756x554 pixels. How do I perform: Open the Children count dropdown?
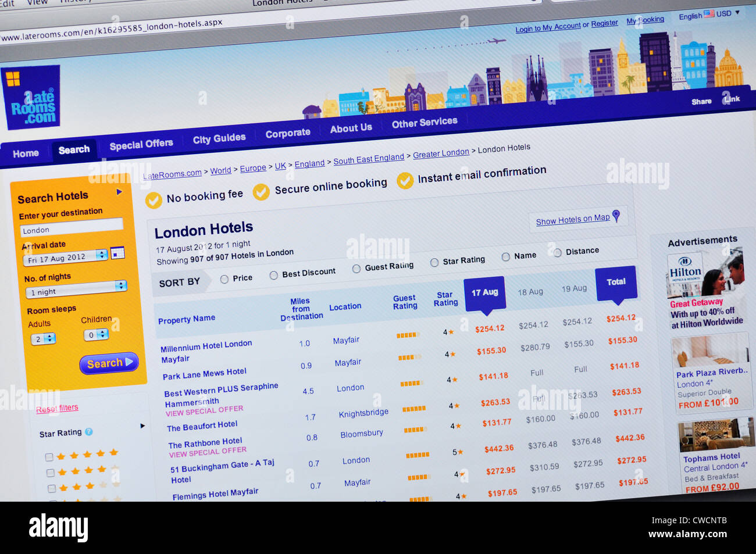97,334
